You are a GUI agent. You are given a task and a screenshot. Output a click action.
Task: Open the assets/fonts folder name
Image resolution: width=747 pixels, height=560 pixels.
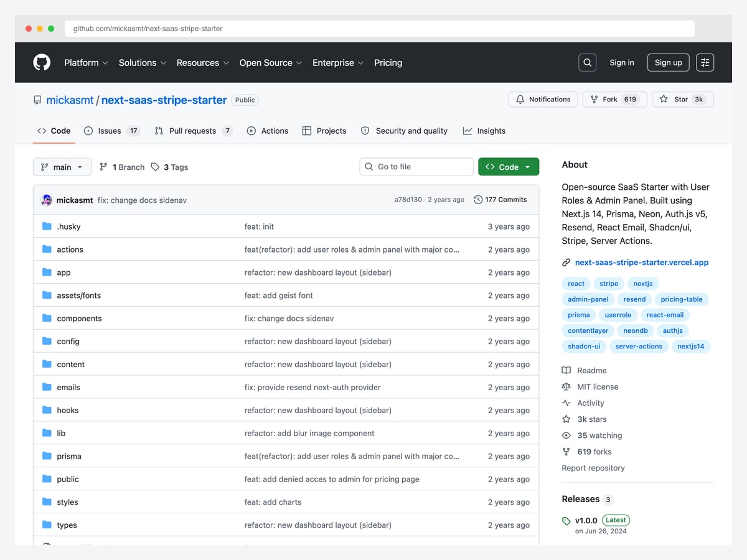[x=79, y=296]
